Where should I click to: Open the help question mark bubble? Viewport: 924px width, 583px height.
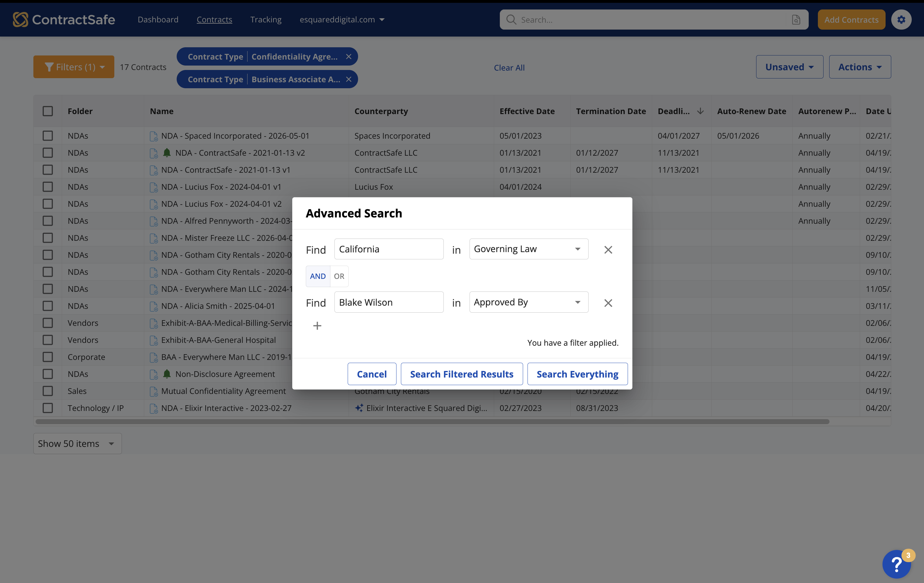(x=897, y=564)
